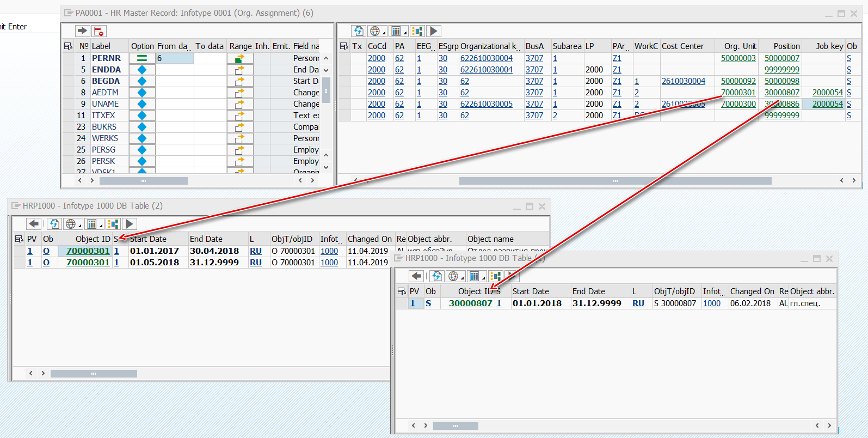The width and height of the screenshot is (868, 438).
Task: Click Job key link 2000054 in highlighted cell
Action: pyautogui.click(x=828, y=104)
